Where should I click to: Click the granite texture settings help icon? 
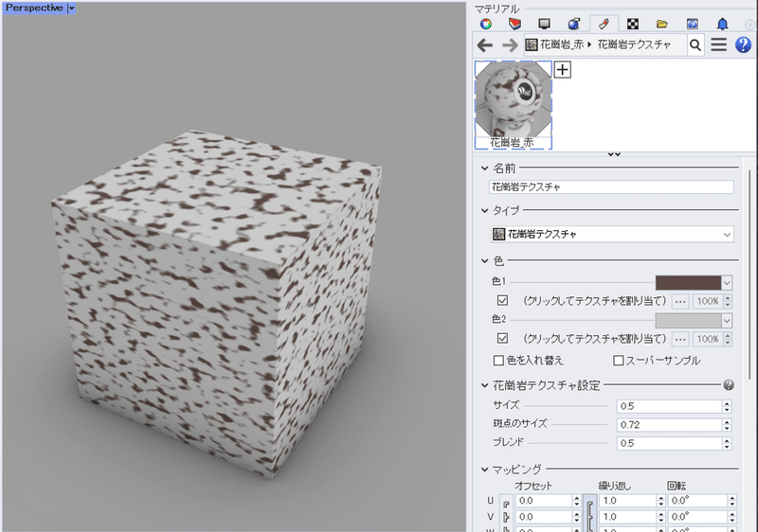click(x=729, y=384)
